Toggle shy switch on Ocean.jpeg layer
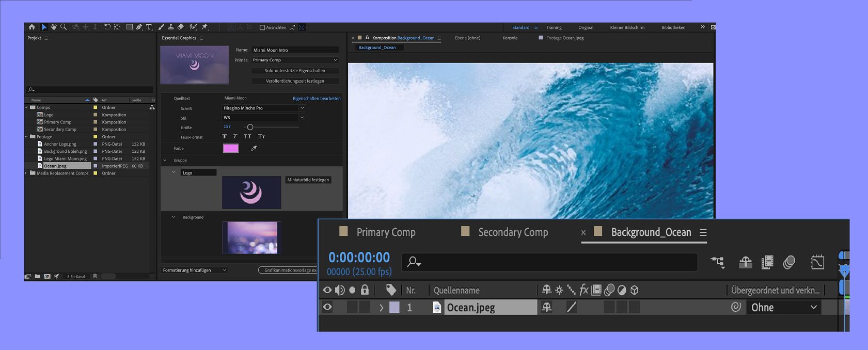The image size is (868, 350). pos(546,307)
